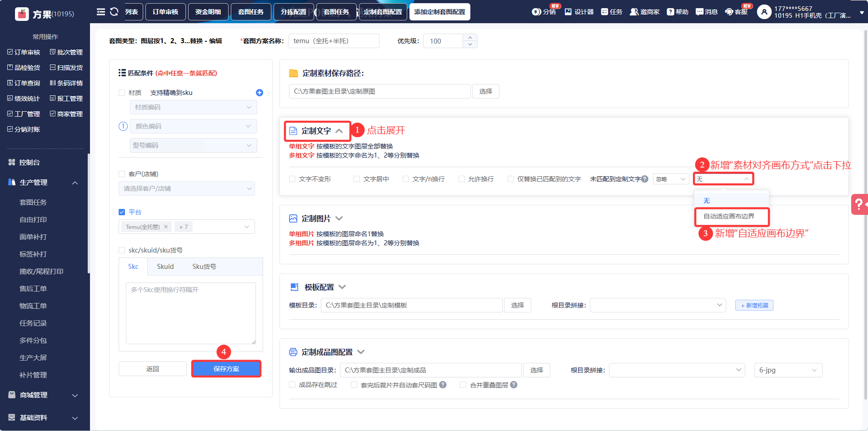Click the help icon beside 套完后裁片并自动套尺码图
Viewport: 868px width, 431px height.
[443, 385]
